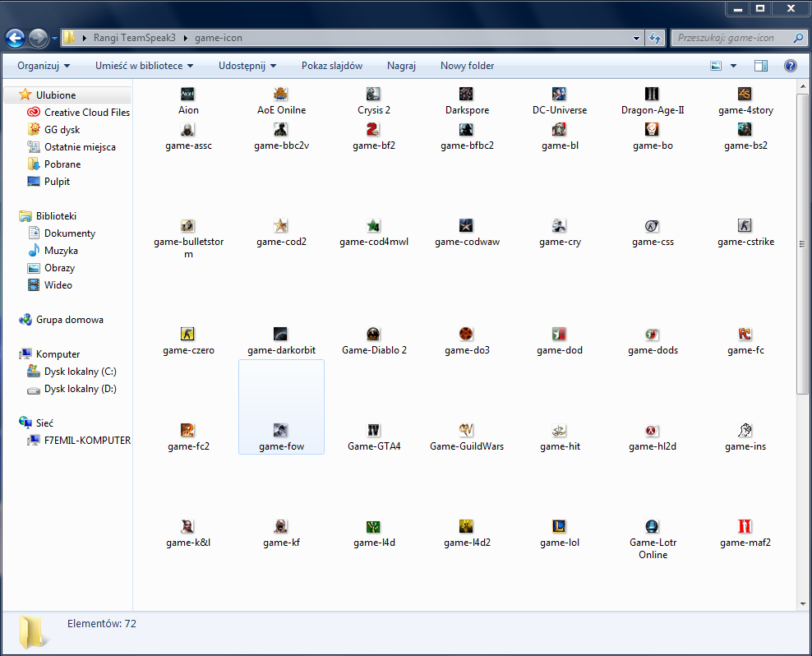Open GG dysk in favorites
This screenshot has width=812, height=656.
click(54, 130)
